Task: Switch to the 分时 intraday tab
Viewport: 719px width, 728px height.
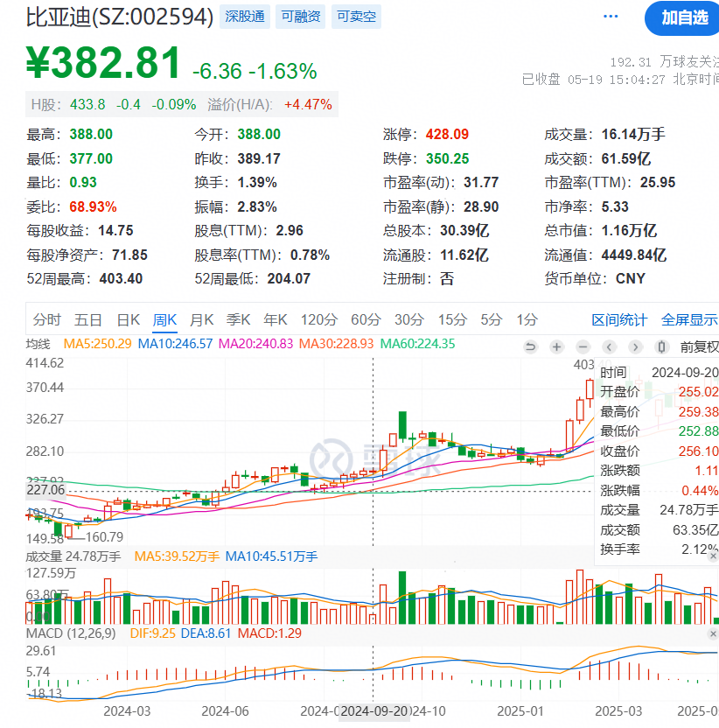Action: [x=48, y=320]
